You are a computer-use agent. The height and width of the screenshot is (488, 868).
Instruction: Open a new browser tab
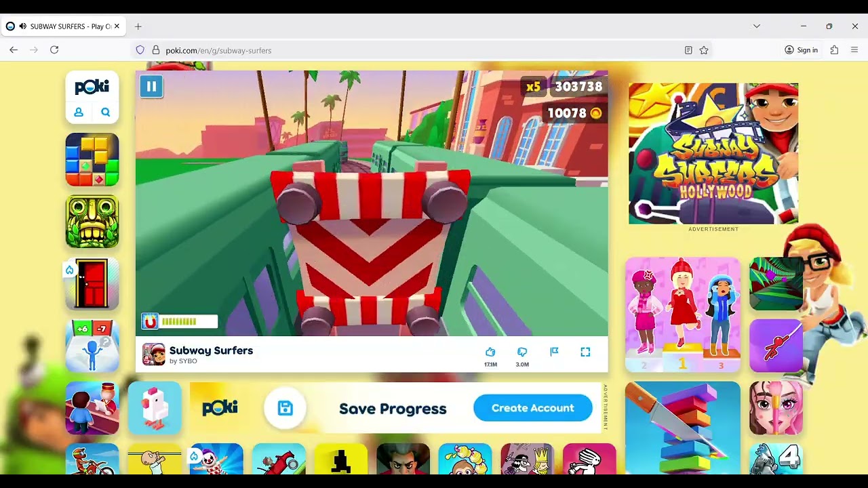[138, 26]
